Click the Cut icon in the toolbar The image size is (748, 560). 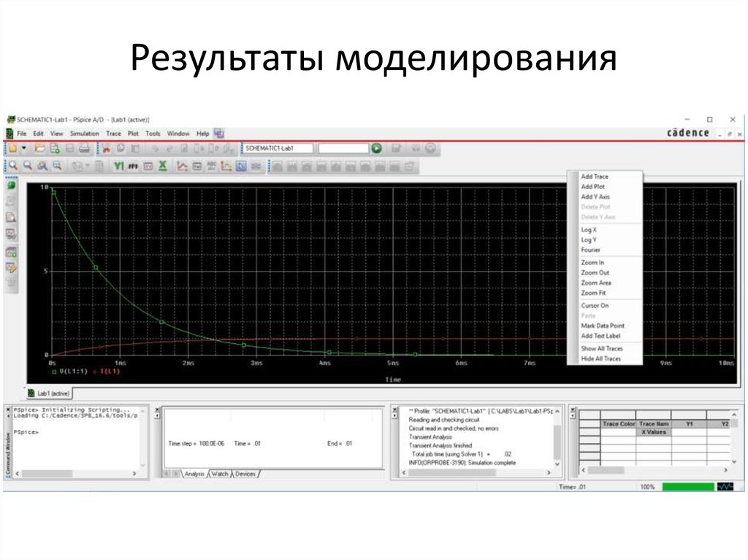click(x=107, y=148)
